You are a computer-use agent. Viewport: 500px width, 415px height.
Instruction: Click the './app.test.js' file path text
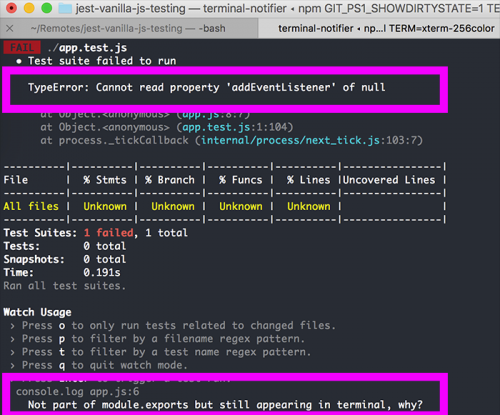click(x=87, y=48)
